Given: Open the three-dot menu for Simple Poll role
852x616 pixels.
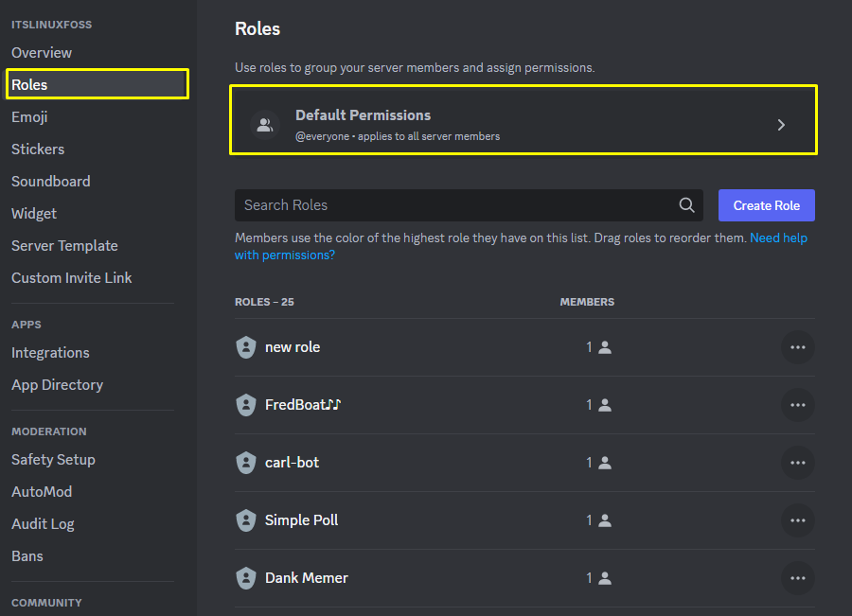Looking at the screenshot, I should (x=798, y=519).
